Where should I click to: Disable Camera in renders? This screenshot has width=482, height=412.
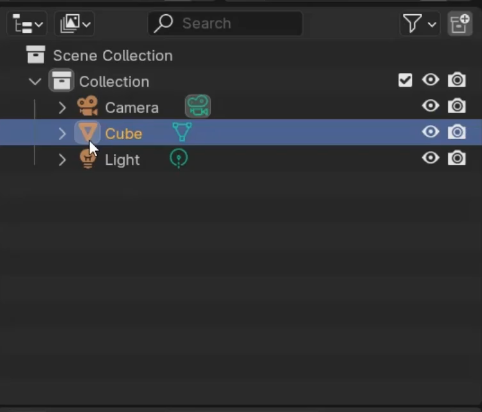[457, 106]
